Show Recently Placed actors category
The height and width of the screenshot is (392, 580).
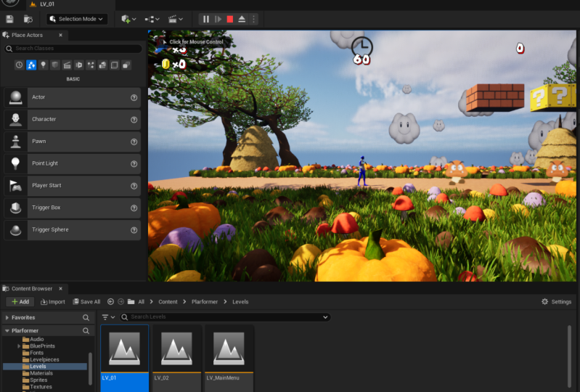[19, 65]
